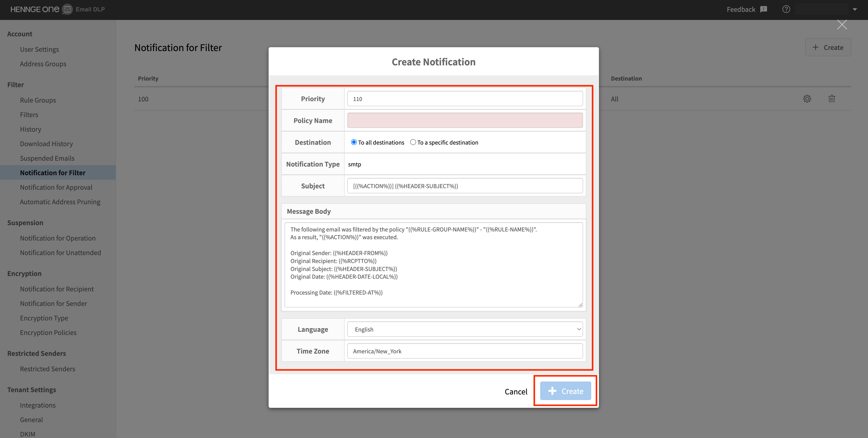Select To a specific destination option

[x=413, y=142]
